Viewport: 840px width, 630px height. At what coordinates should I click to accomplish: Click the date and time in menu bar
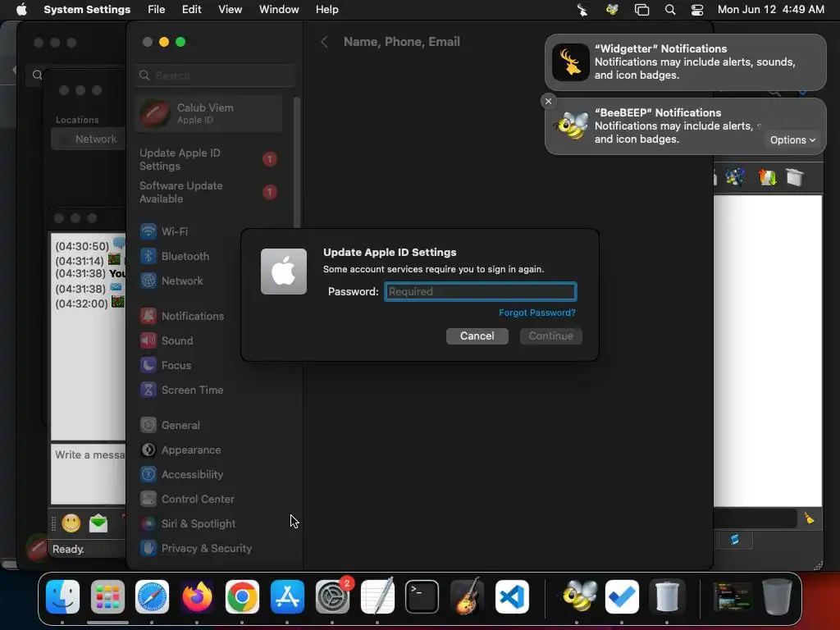pyautogui.click(x=771, y=10)
